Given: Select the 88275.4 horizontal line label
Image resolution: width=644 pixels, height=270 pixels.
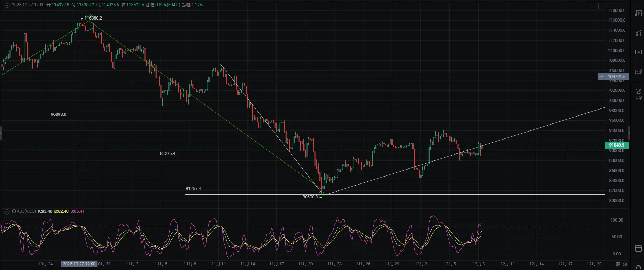Looking at the screenshot, I should pyautogui.click(x=168, y=153).
